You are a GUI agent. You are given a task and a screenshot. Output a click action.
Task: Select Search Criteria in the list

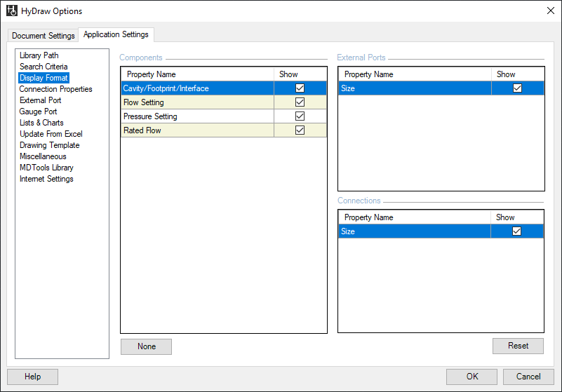click(44, 67)
